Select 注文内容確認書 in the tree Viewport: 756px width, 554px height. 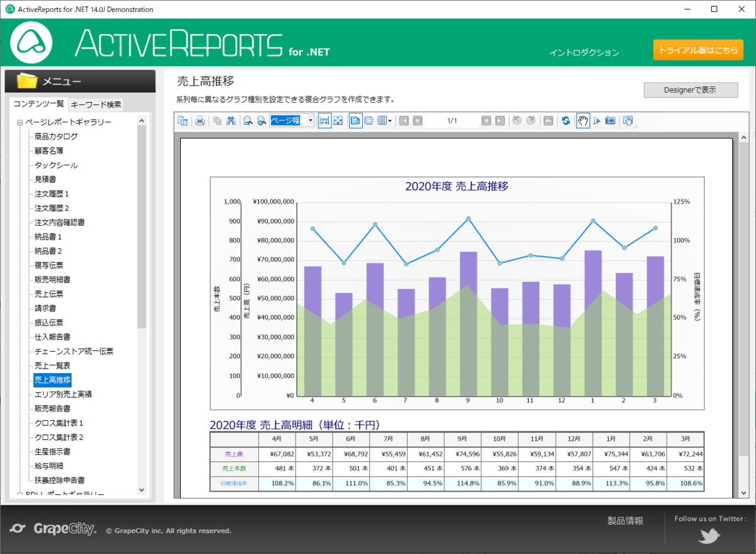pos(59,222)
